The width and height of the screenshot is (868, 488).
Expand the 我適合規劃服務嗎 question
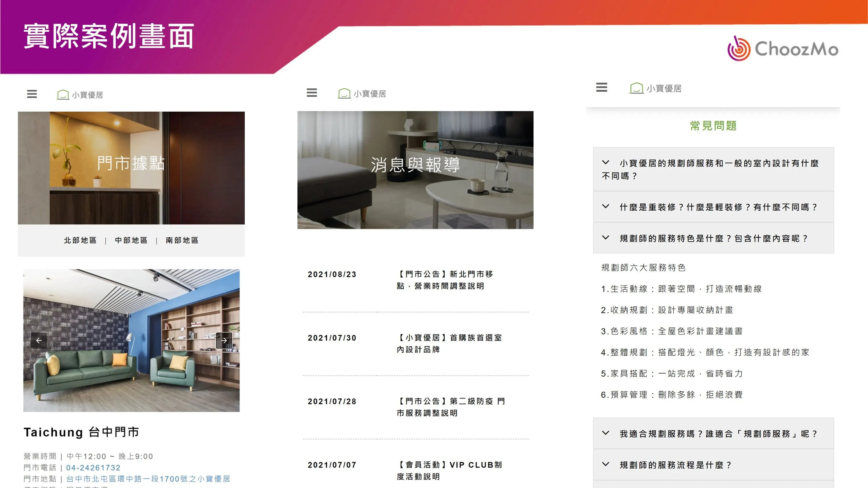[x=713, y=434]
